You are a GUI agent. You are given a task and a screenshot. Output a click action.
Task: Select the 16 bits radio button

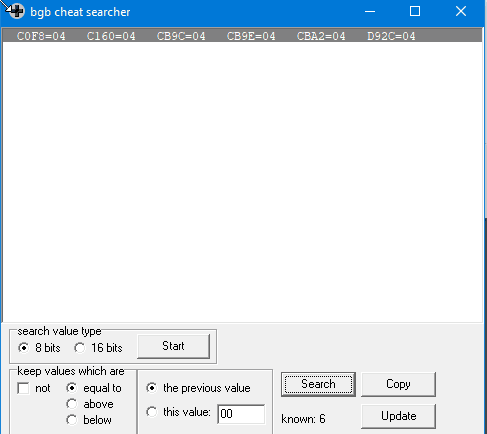(79, 348)
